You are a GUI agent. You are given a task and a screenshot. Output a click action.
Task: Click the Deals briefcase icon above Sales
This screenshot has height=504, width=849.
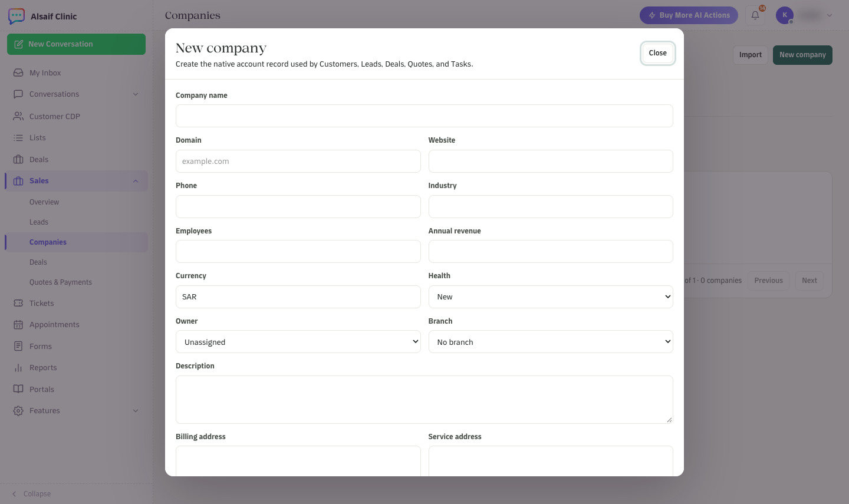coord(18,159)
